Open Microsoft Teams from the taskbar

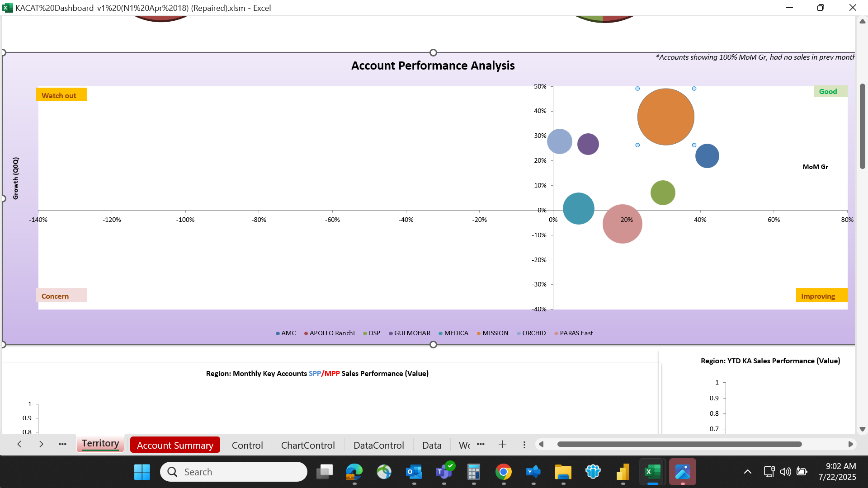click(444, 472)
